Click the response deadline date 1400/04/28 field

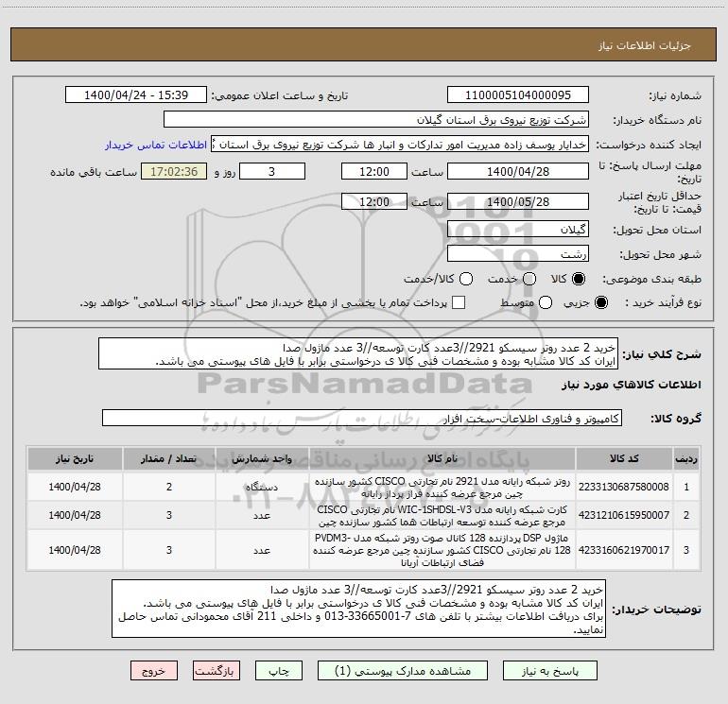[x=518, y=172]
